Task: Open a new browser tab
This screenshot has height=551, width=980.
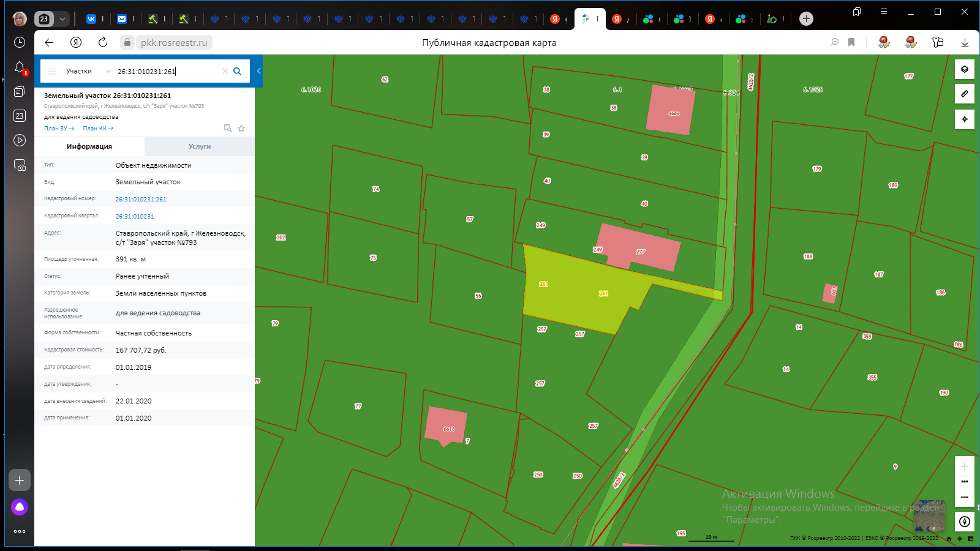Action: (x=806, y=19)
